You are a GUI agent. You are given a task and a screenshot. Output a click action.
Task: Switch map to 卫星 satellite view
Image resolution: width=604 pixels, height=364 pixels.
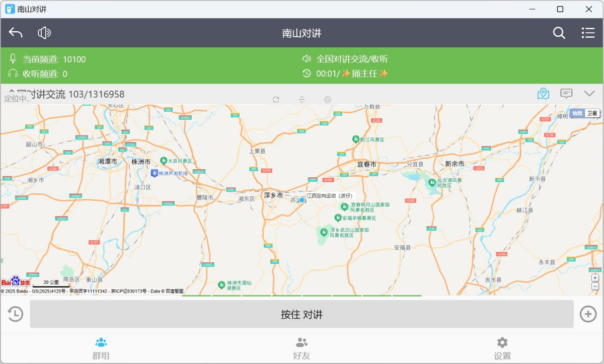click(592, 113)
